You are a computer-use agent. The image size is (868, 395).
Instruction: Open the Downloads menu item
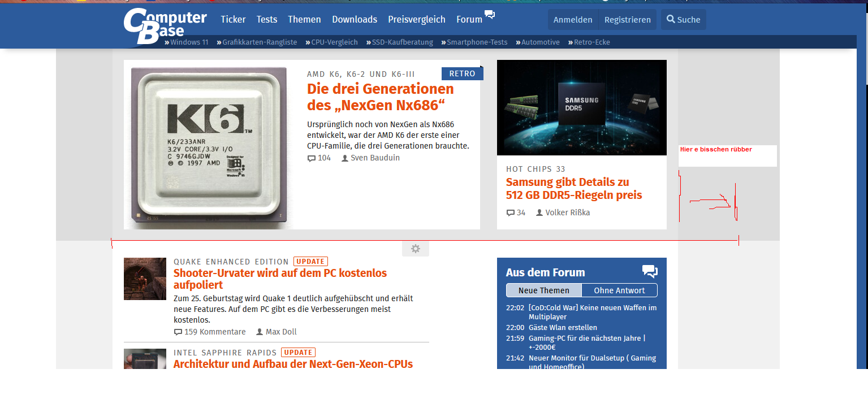pyautogui.click(x=355, y=19)
